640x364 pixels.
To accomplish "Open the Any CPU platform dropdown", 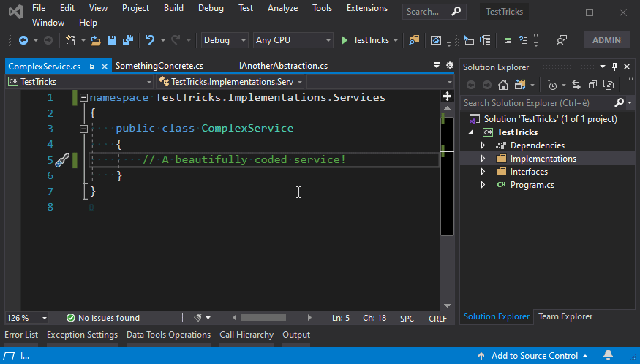I will click(x=293, y=40).
